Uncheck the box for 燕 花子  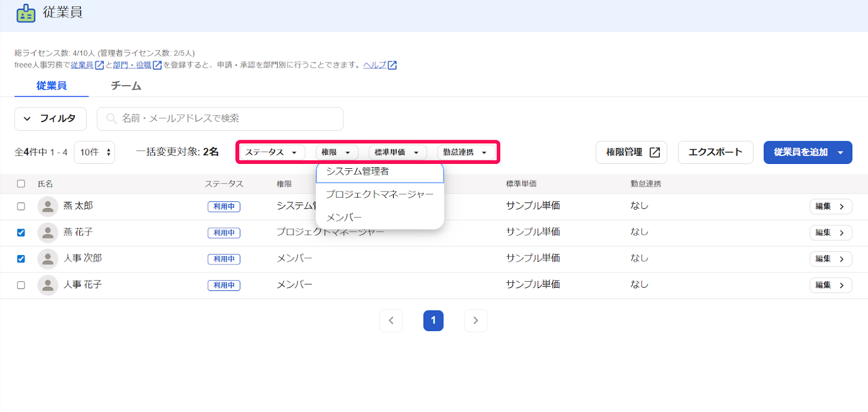[x=21, y=232]
